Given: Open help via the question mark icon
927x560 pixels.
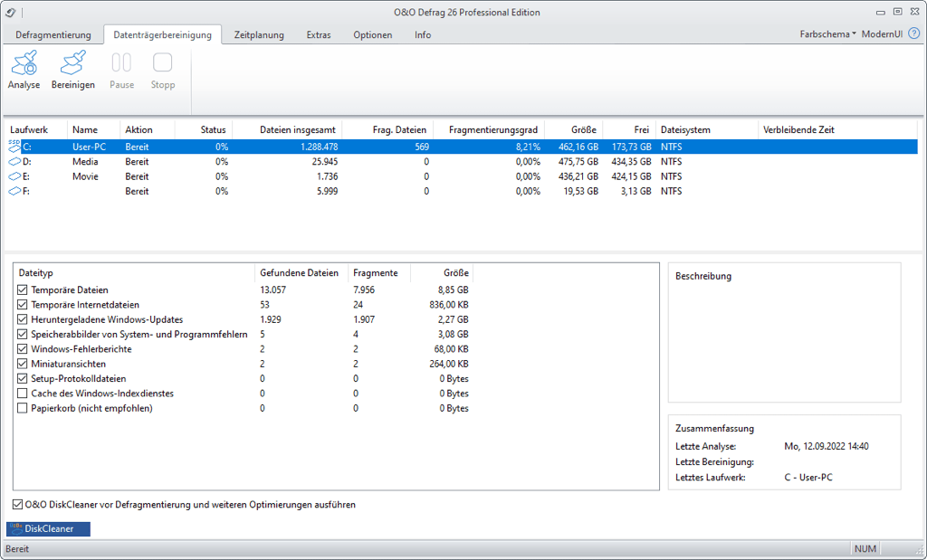Looking at the screenshot, I should 914,33.
